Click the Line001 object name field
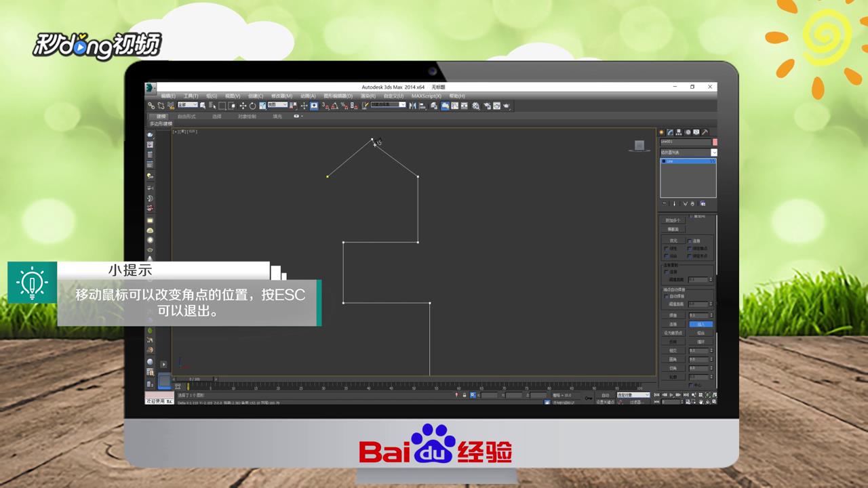868x488 pixels. click(x=686, y=142)
